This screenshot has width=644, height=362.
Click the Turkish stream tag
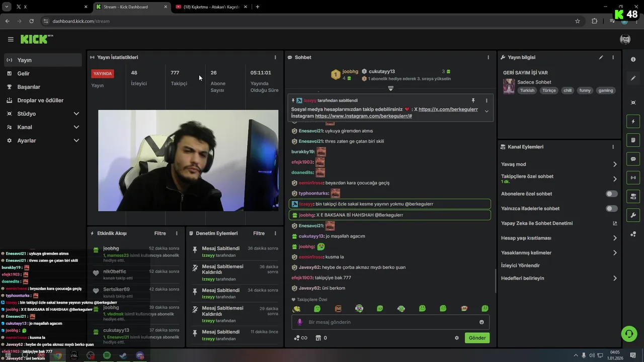click(527, 90)
